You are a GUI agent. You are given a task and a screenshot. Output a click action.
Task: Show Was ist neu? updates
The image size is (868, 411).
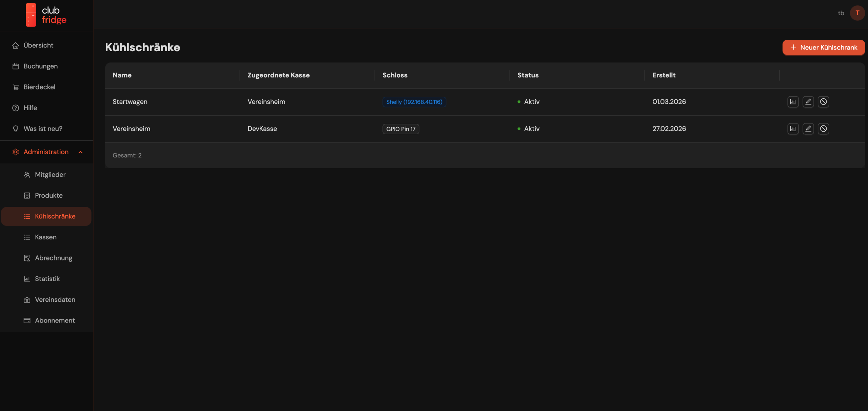click(43, 129)
